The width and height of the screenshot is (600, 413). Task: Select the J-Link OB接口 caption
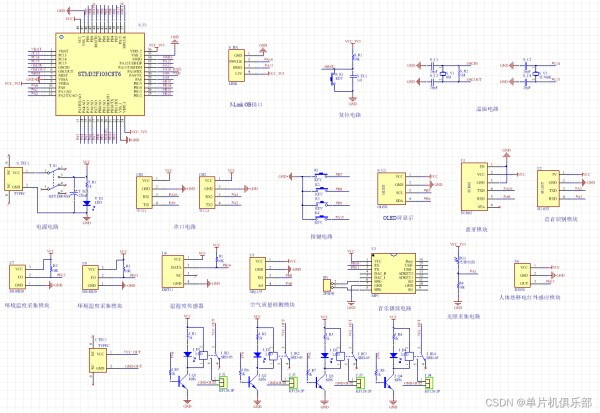pyautogui.click(x=246, y=104)
